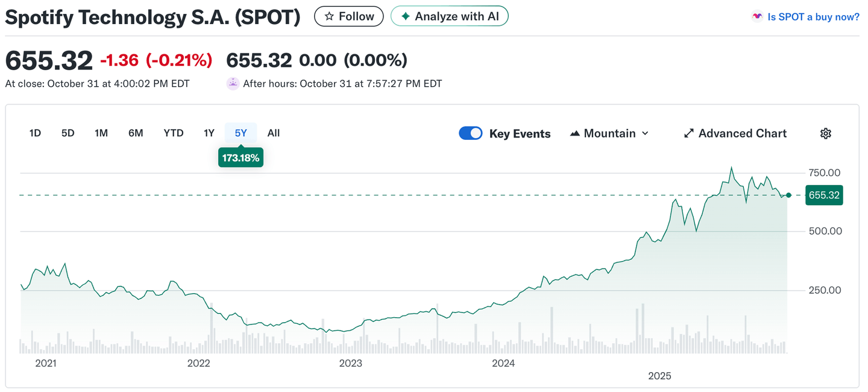Screen dimensions: 868x392
Task: Toggle the Key Events switch off
Action: 471,133
